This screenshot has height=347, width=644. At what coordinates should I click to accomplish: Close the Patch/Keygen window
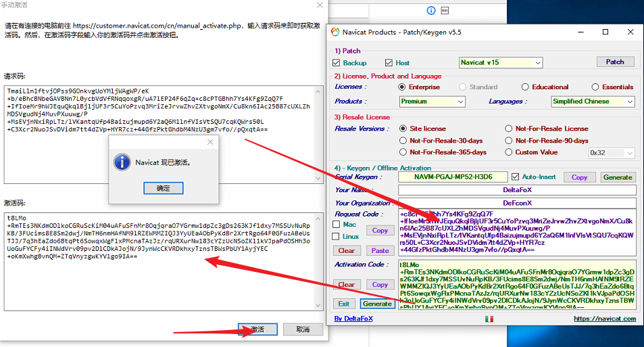click(x=630, y=32)
